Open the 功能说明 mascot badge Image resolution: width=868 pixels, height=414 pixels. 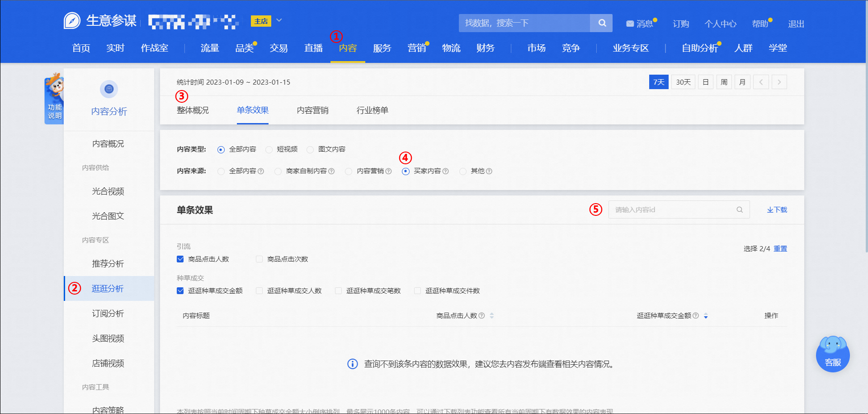pyautogui.click(x=54, y=98)
